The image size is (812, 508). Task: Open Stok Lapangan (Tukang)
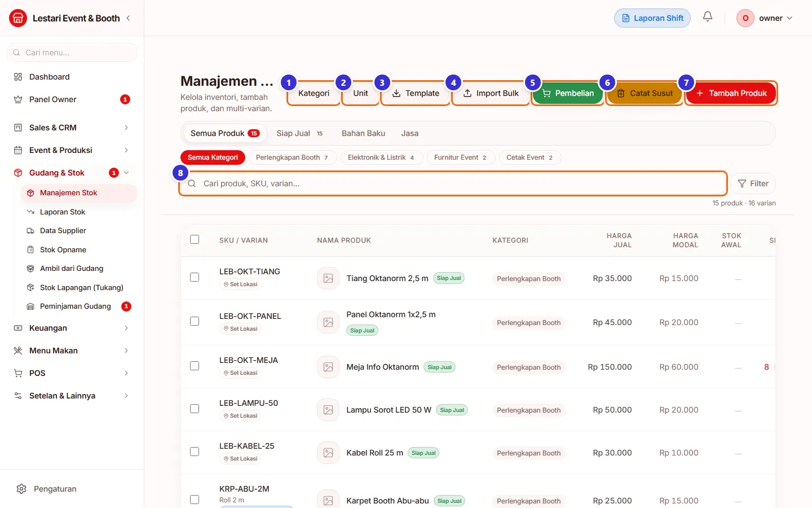click(79, 287)
